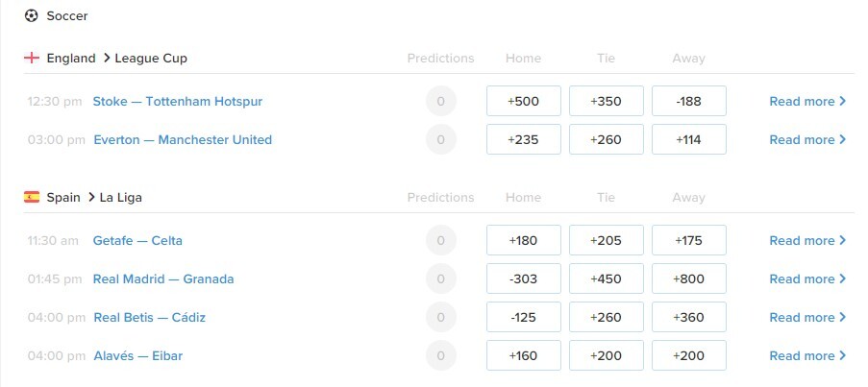Click predictions count bubble for Real Madrid match

pos(440,278)
